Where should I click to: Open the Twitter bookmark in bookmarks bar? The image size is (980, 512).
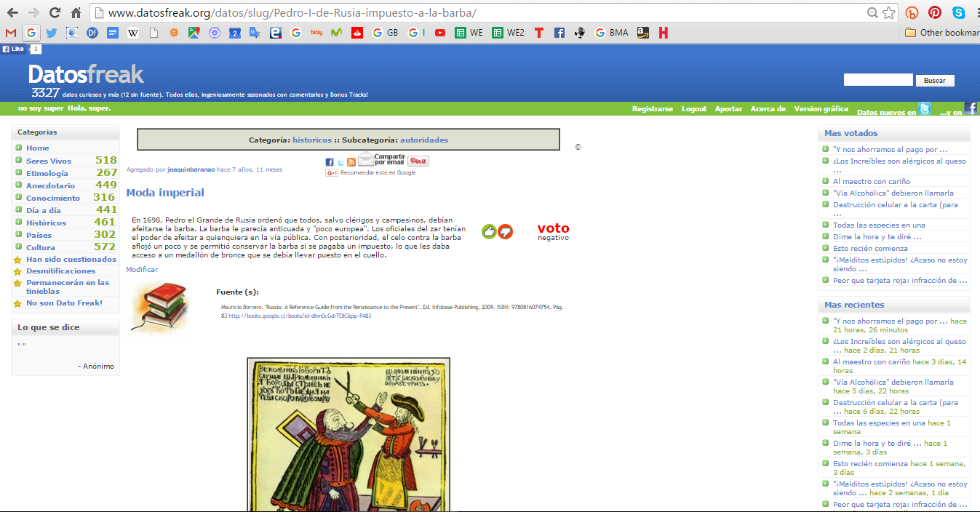[51, 33]
